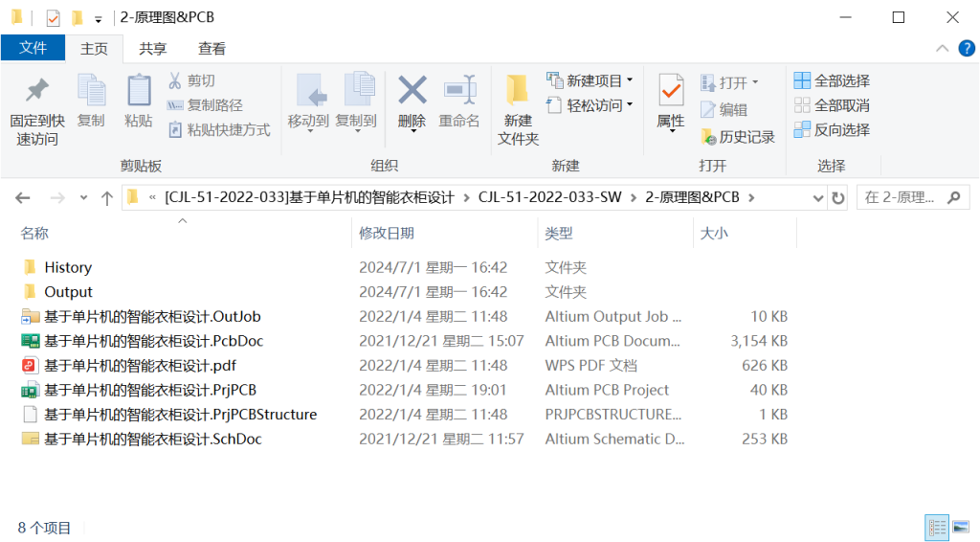Click Invert Selection (反向选择)
This screenshot has width=980, height=542.
point(832,129)
